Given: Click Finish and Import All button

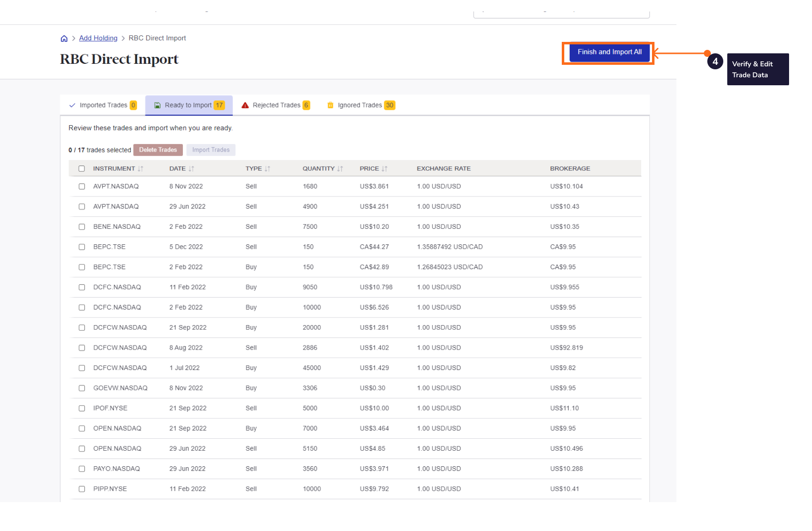Looking at the screenshot, I should click(x=610, y=52).
